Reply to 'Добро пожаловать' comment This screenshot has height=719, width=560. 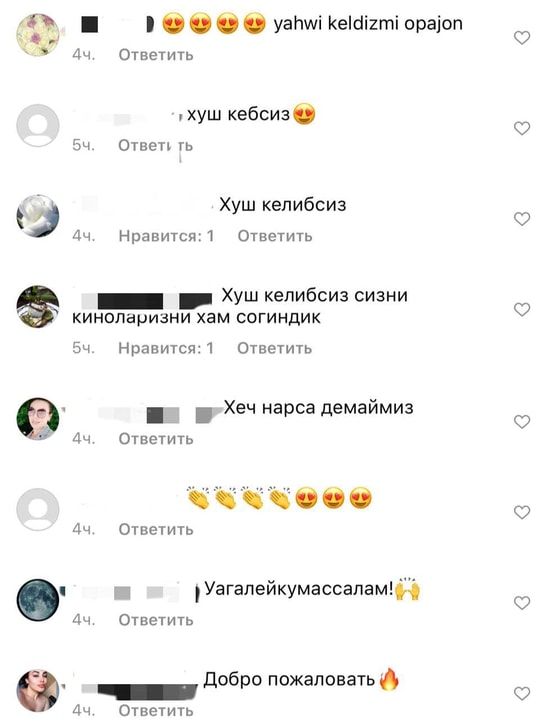(156, 710)
